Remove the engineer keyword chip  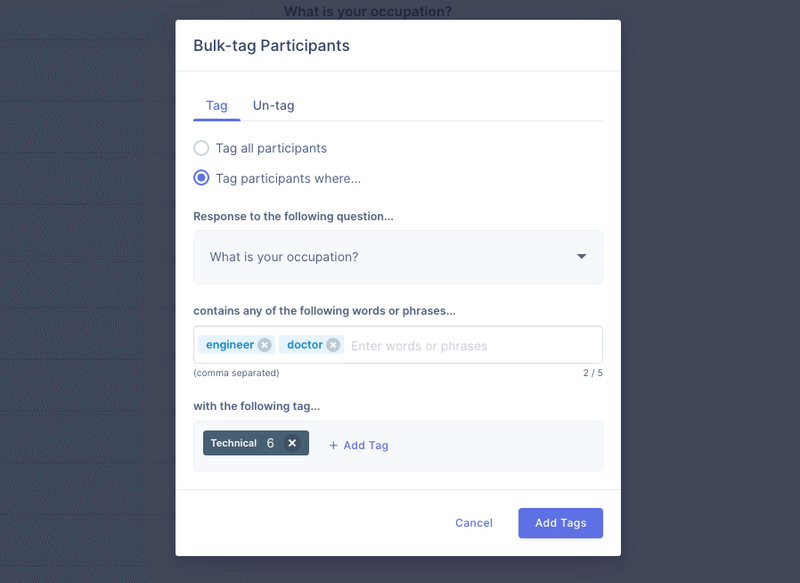(264, 345)
